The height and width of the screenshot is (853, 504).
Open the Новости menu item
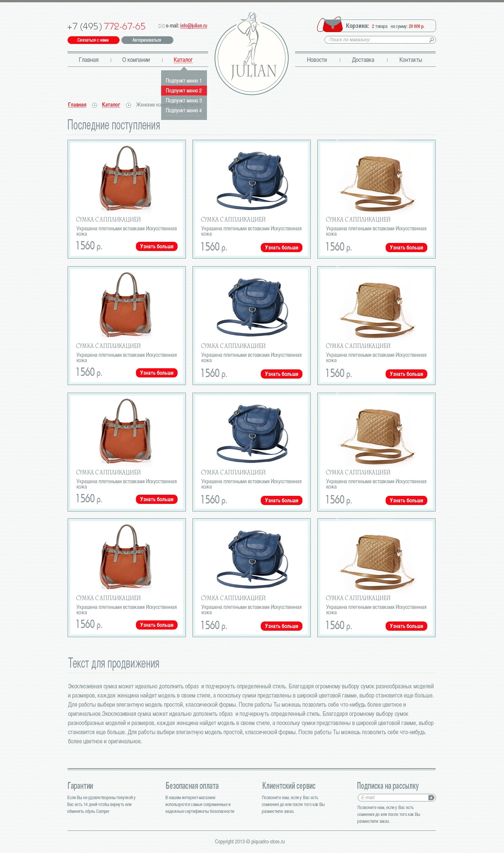tap(317, 60)
